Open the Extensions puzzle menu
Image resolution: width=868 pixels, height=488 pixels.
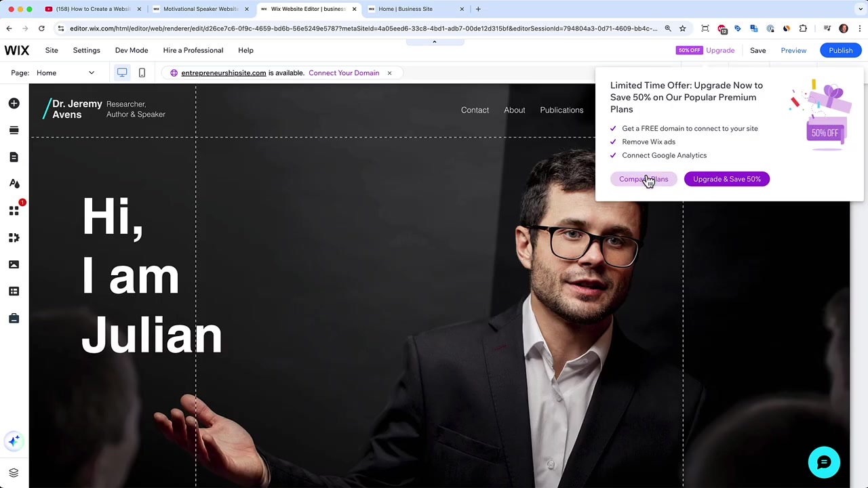(803, 28)
